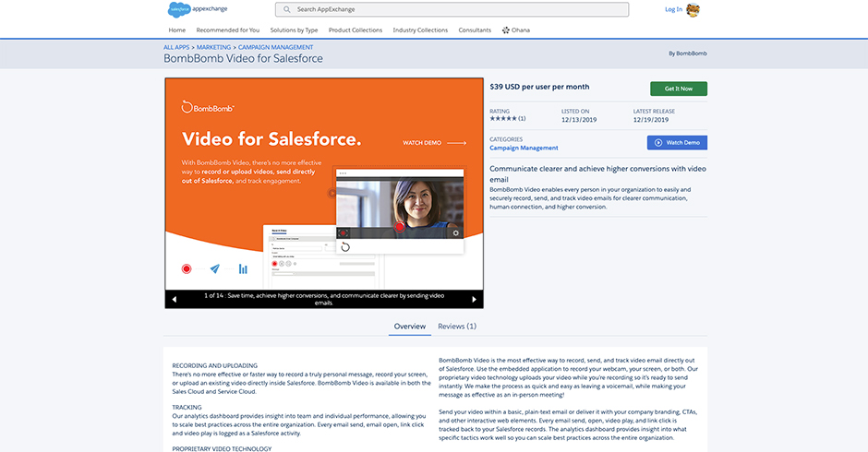Click the settings gear on video preview
This screenshot has height=452, width=868.
point(455,232)
